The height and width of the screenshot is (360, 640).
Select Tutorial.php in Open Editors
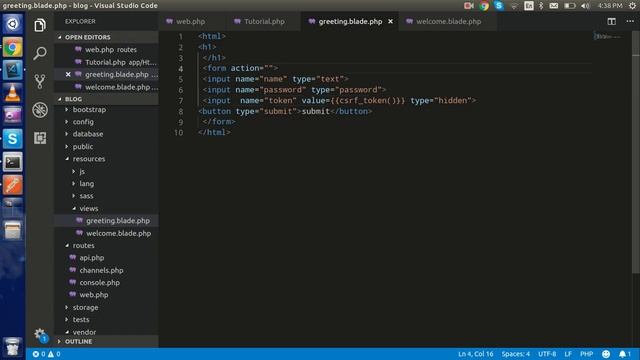pyautogui.click(x=106, y=62)
